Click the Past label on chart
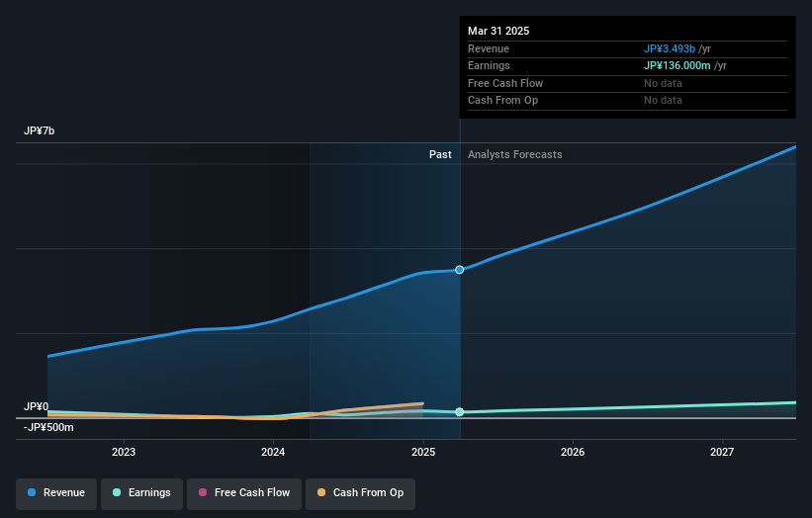 [440, 154]
